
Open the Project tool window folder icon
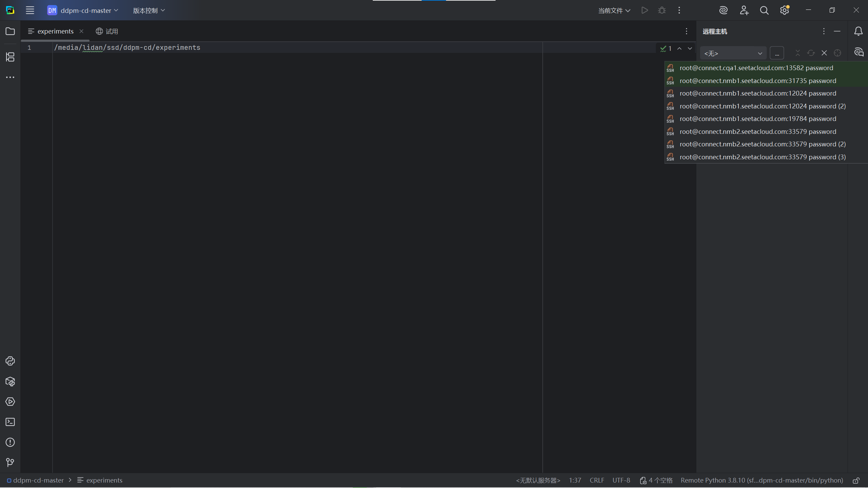pyautogui.click(x=10, y=32)
